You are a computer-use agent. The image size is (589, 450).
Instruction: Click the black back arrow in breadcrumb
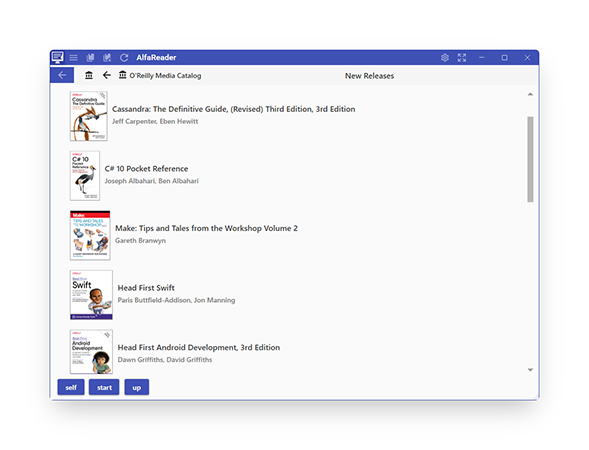(x=107, y=75)
